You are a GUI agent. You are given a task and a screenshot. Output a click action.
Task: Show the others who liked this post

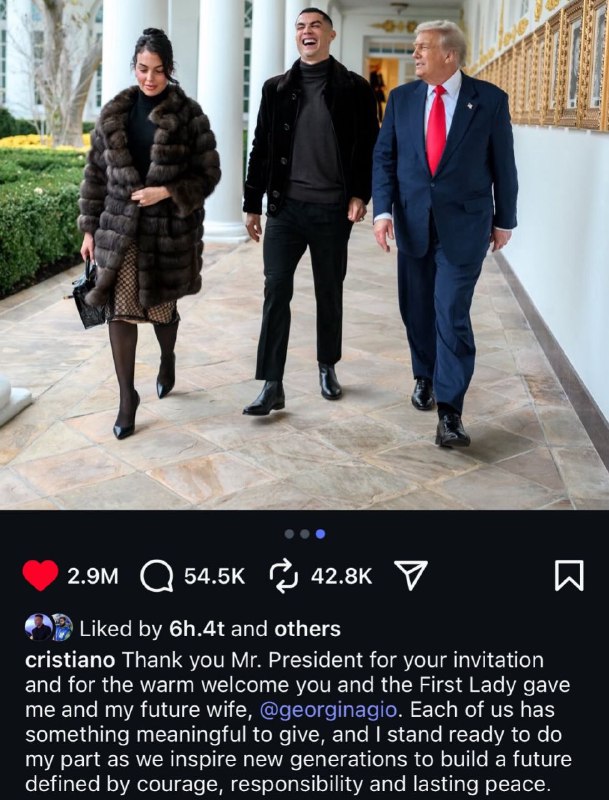click(307, 629)
